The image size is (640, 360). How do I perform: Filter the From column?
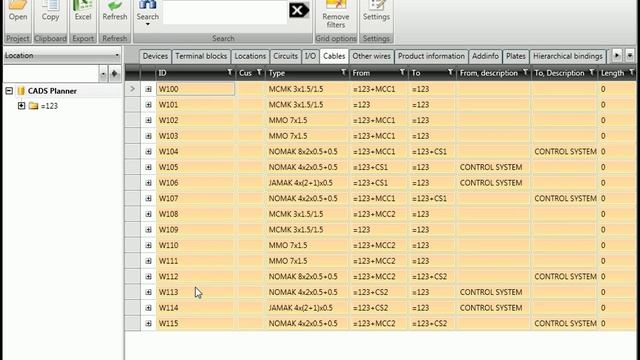402,73
